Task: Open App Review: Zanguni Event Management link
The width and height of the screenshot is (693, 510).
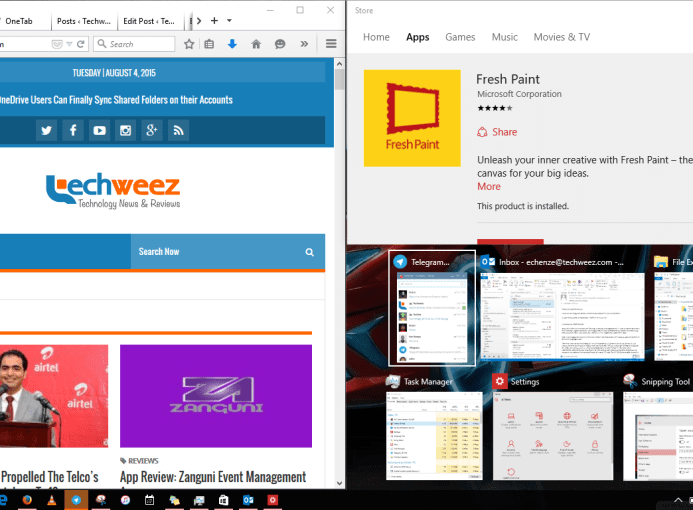Action: pos(213,477)
